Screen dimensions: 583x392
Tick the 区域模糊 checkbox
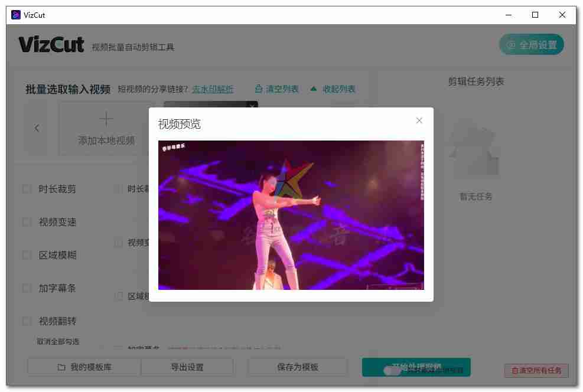click(x=27, y=255)
